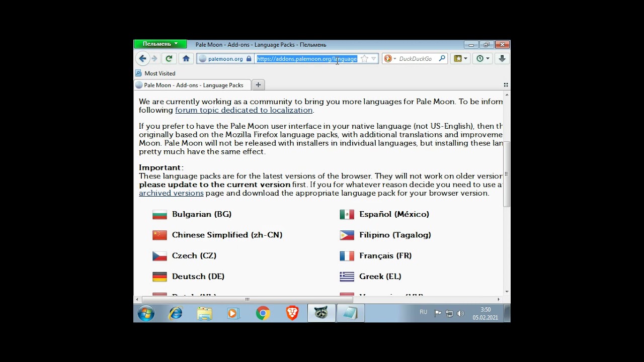Screen dimensions: 644x362
Task: Select Français (FR) language pack
Action: click(385, 255)
